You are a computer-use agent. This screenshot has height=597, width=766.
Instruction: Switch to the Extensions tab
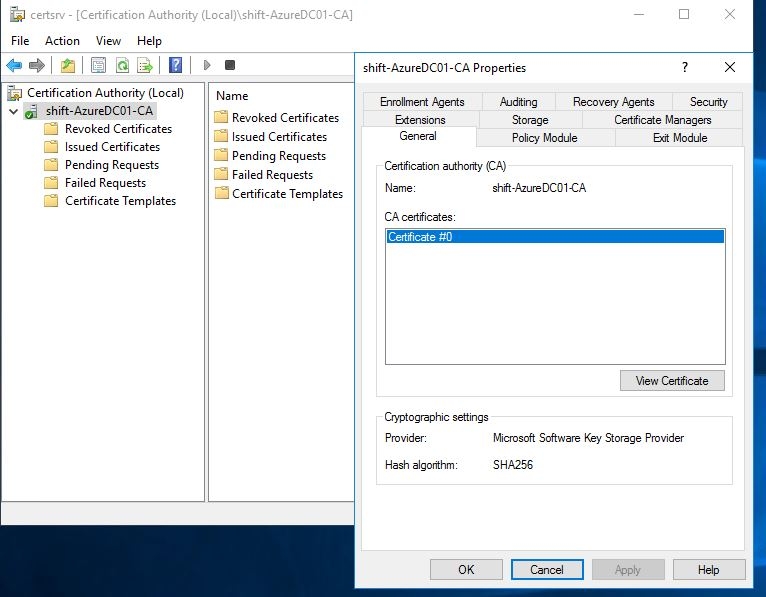point(420,120)
